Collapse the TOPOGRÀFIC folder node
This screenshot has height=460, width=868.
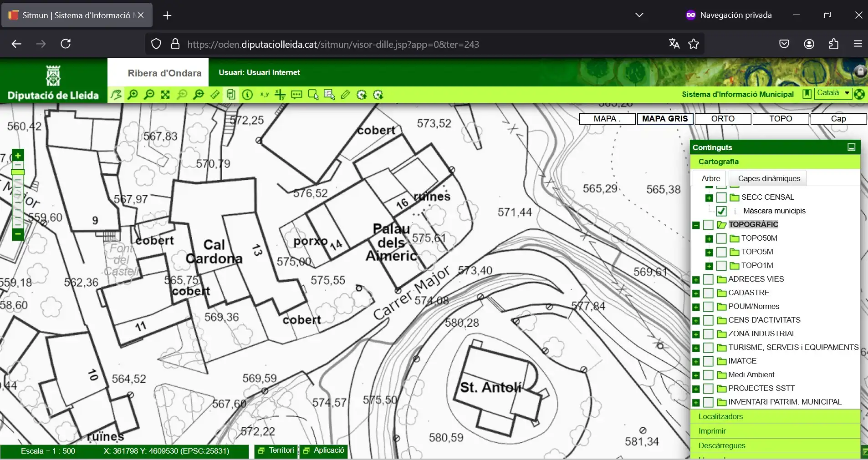click(x=696, y=225)
